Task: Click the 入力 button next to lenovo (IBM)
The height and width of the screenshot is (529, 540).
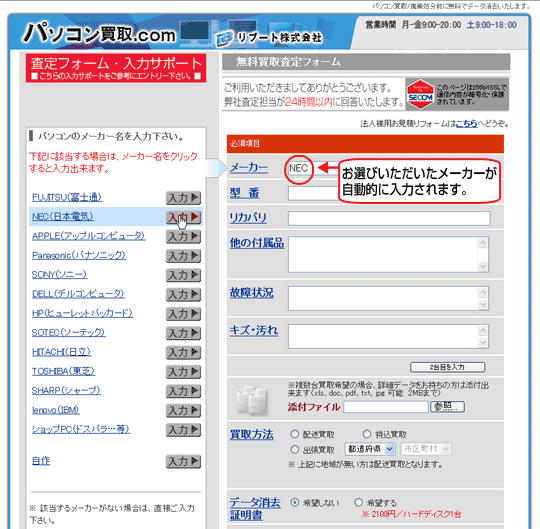Action: 183,410
